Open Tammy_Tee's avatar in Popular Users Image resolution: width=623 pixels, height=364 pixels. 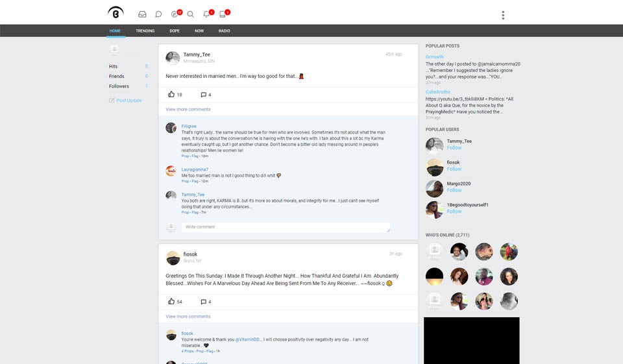[x=434, y=145]
